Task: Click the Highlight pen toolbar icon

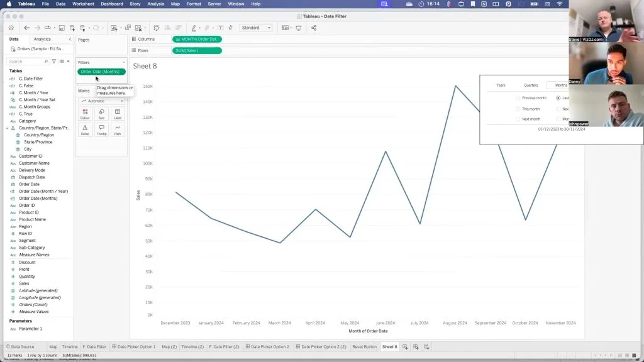Action: (x=194, y=28)
